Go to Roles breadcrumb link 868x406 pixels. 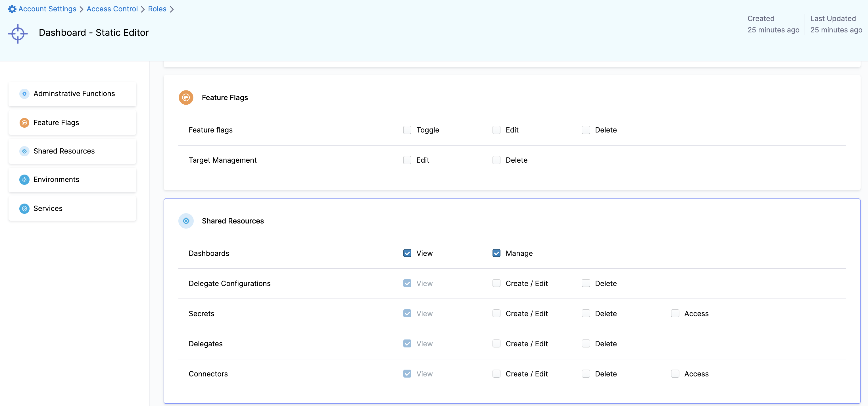(157, 9)
